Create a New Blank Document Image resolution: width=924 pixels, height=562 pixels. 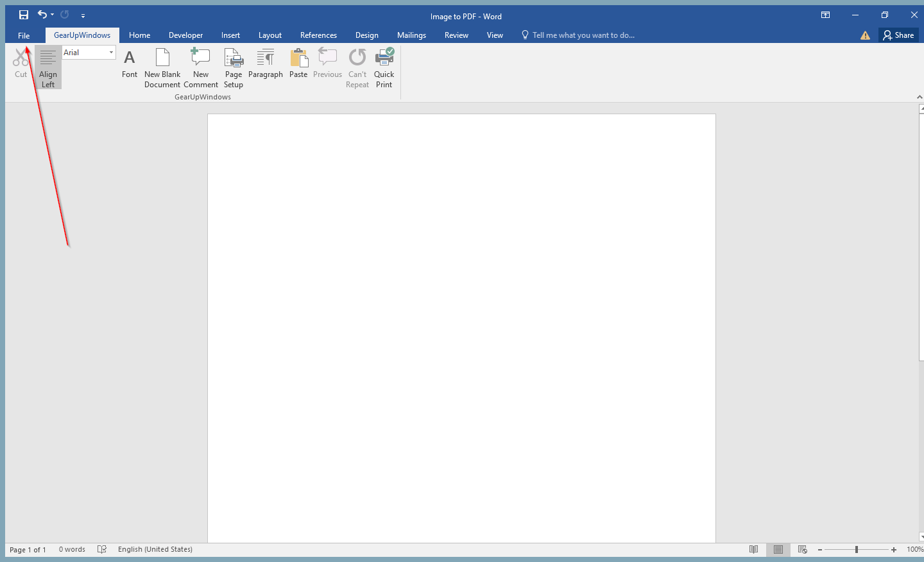[x=162, y=67]
